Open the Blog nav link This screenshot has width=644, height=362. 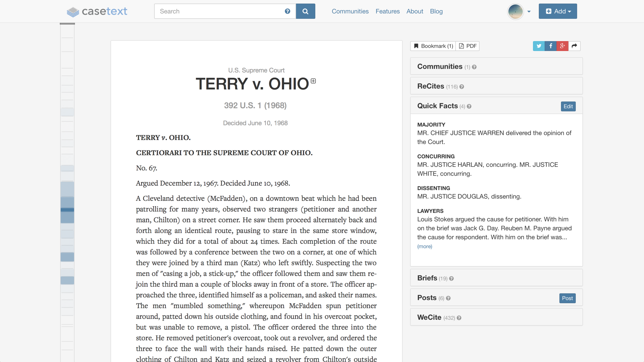(436, 11)
